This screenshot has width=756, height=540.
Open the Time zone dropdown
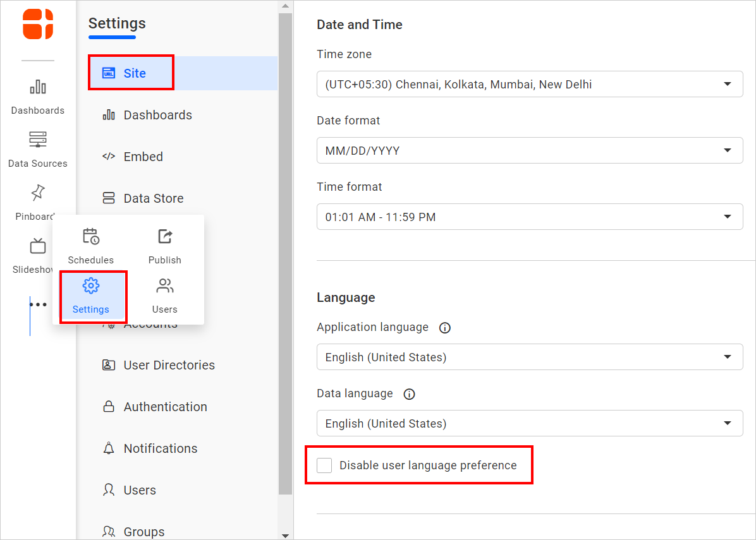click(529, 84)
